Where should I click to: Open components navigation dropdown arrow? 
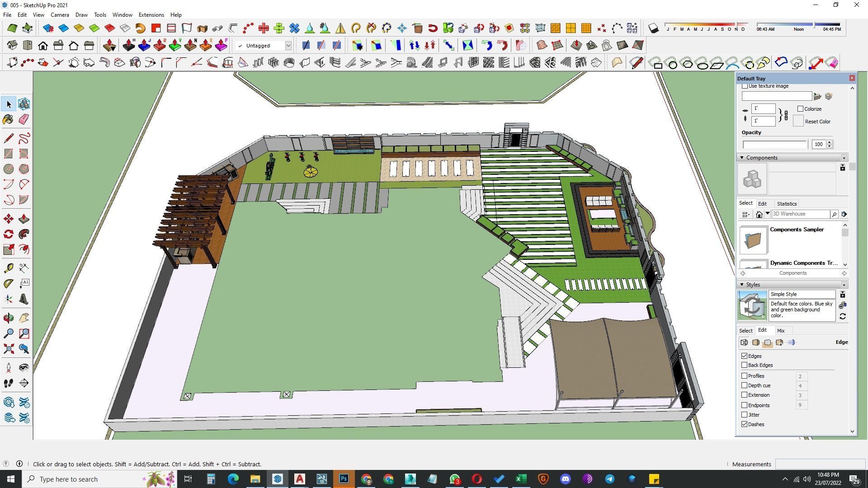767,214
